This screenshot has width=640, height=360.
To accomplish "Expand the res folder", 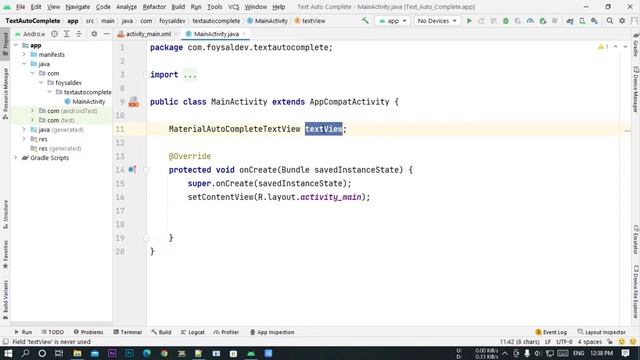I will pos(24,139).
